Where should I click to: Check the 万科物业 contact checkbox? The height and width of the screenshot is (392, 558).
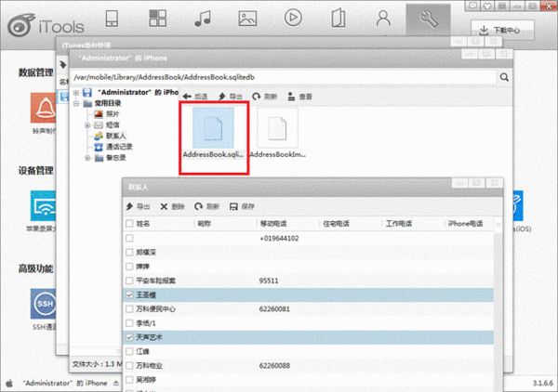point(129,365)
